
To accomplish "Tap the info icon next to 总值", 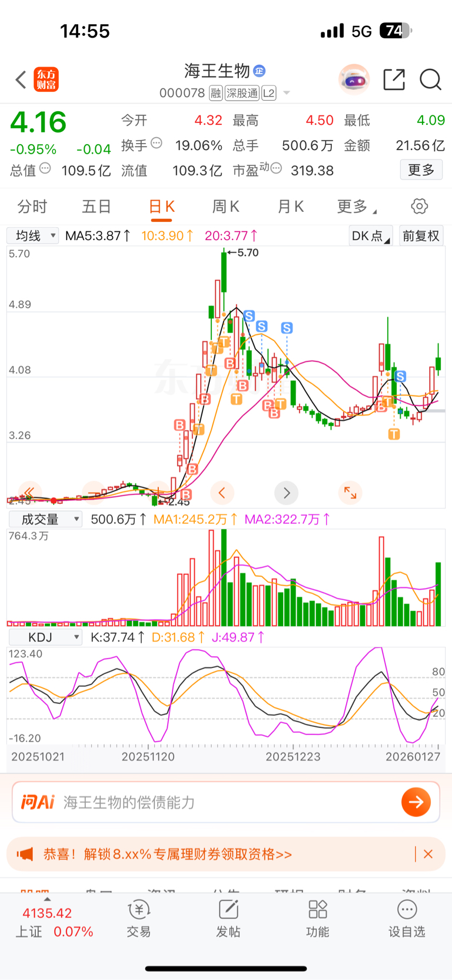I will (45, 169).
